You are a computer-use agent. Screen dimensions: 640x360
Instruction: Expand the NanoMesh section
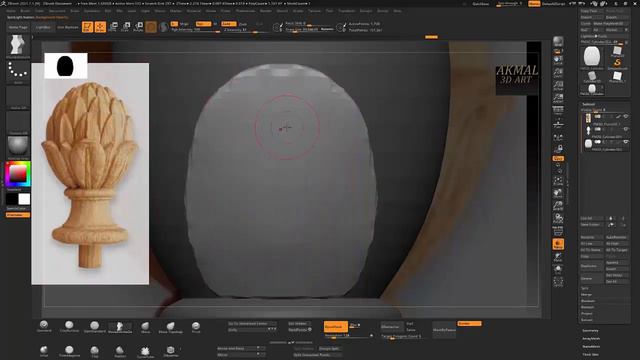tap(591, 347)
